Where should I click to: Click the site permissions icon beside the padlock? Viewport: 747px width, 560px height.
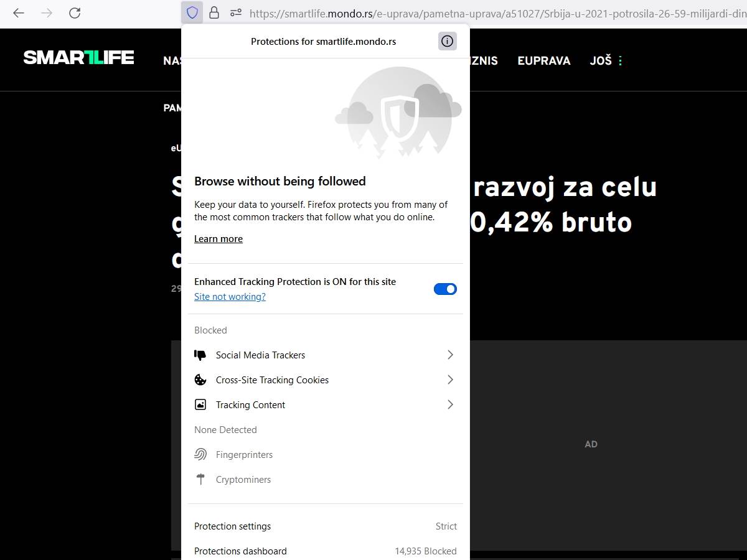coord(237,12)
